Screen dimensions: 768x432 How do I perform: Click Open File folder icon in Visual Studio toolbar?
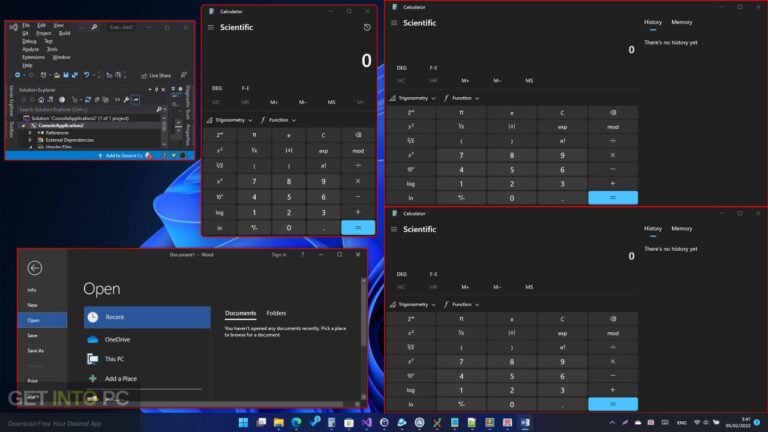[x=57, y=75]
